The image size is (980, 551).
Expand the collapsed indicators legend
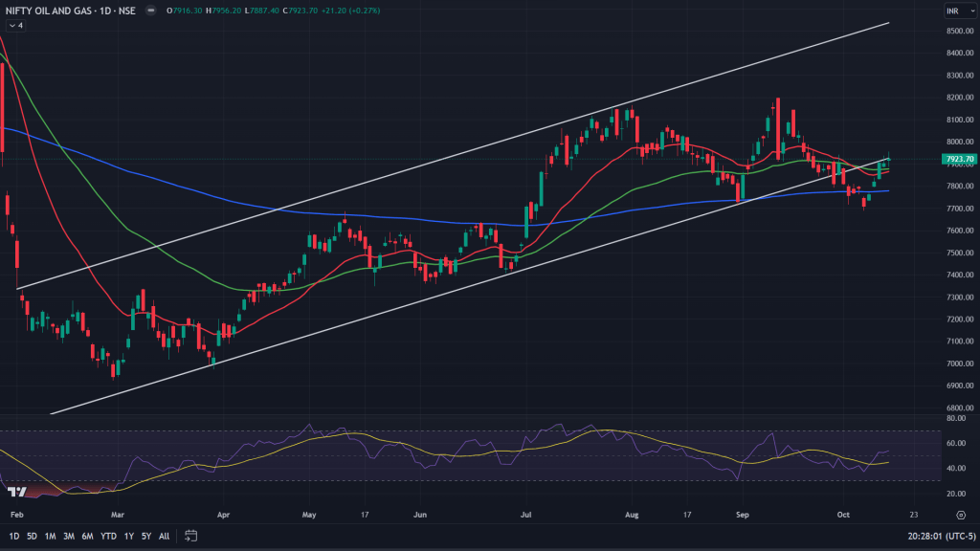[14, 25]
